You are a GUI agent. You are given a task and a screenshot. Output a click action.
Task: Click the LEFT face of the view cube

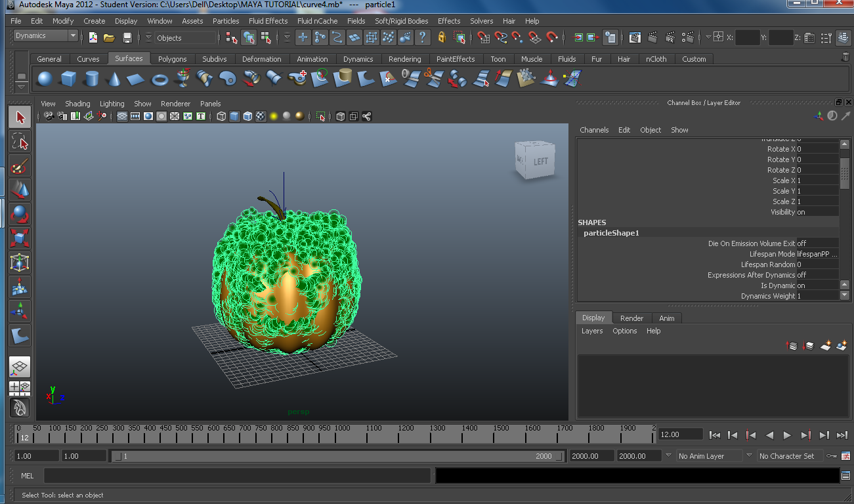540,161
